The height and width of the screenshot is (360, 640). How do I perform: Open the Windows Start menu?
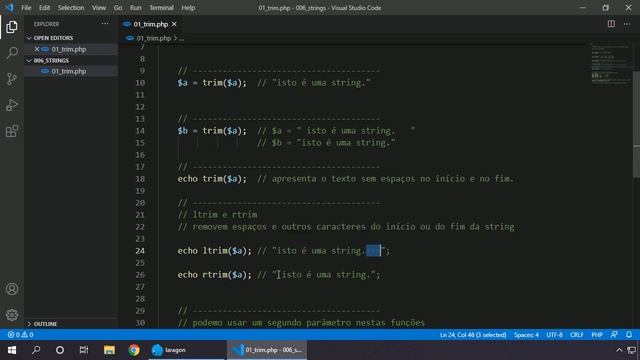pyautogui.click(x=12, y=350)
